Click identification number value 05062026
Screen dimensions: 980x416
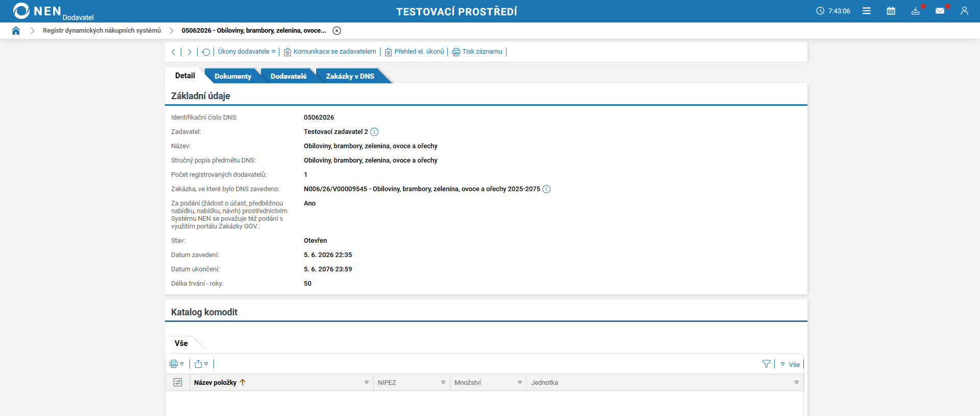tap(319, 118)
